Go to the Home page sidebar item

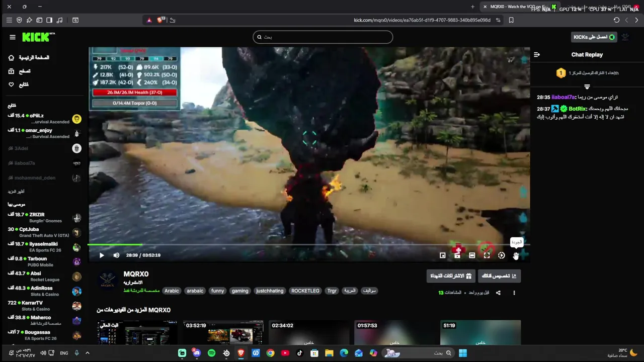point(30,58)
